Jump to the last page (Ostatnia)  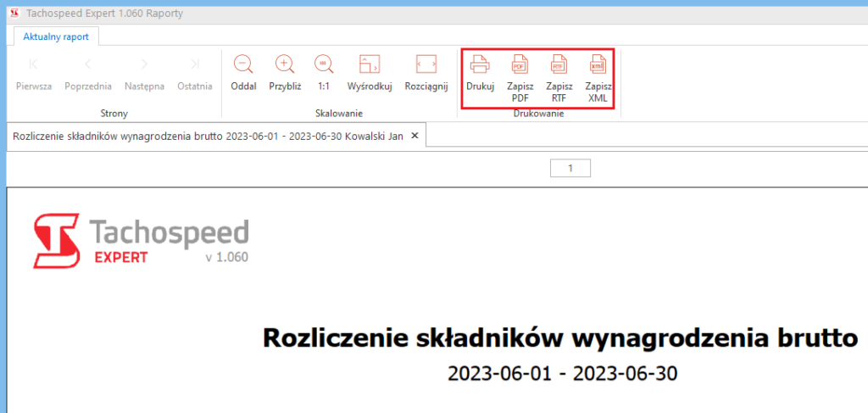pyautogui.click(x=195, y=74)
